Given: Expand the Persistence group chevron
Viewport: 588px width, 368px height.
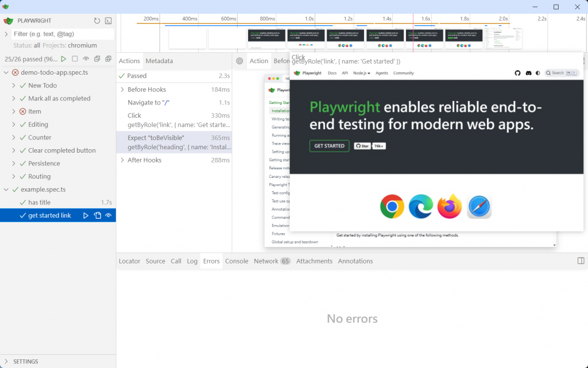Looking at the screenshot, I should pyautogui.click(x=14, y=164).
